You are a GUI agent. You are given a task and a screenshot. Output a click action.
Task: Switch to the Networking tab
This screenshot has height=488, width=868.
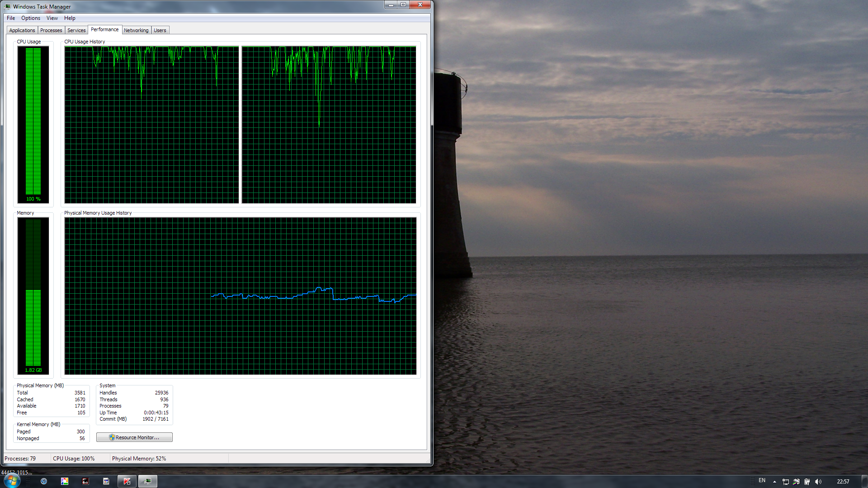tap(136, 30)
